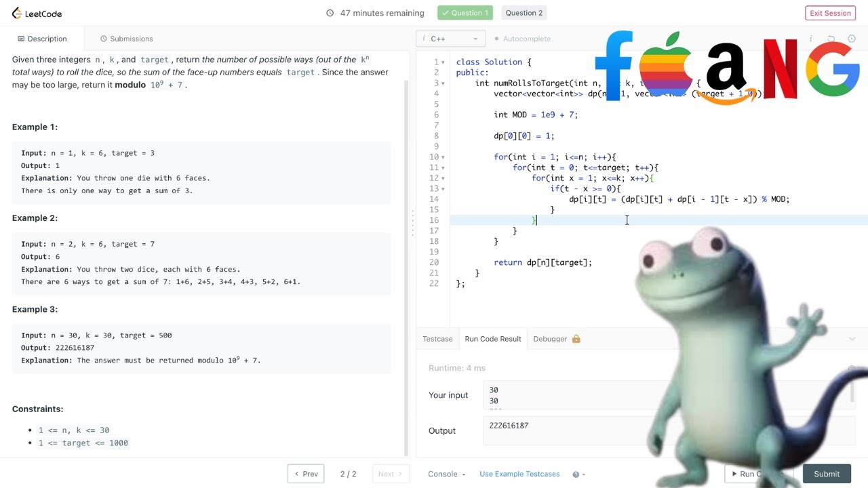Toggle the Autocomplete option
This screenshot has height=488, width=868.
pyautogui.click(x=523, y=39)
